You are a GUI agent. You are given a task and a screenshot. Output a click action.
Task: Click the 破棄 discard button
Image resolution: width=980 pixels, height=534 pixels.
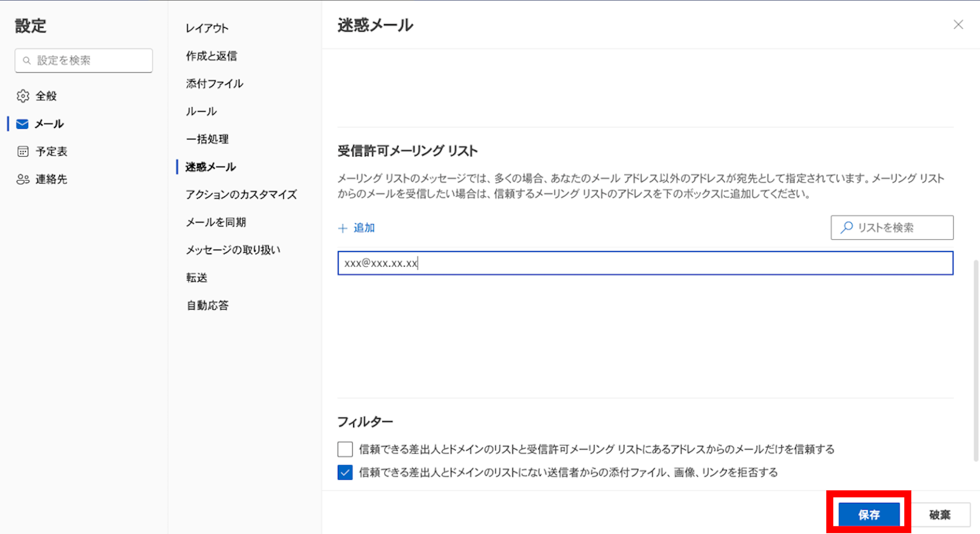939,514
